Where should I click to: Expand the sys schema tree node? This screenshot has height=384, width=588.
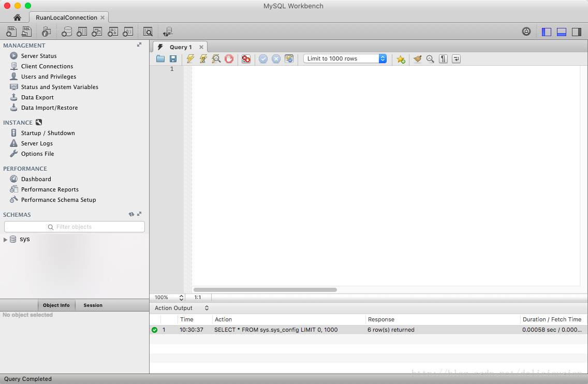6,240
